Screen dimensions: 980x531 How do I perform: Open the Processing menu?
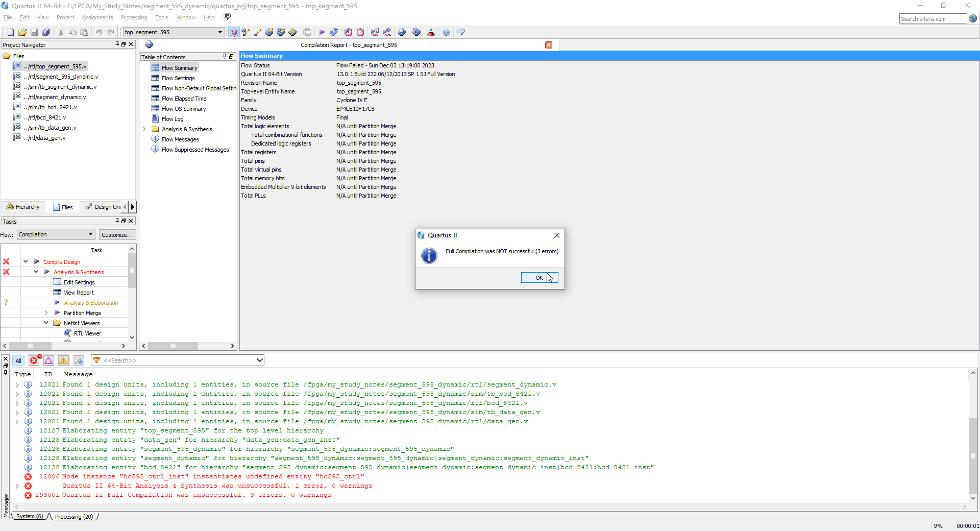pyautogui.click(x=134, y=17)
